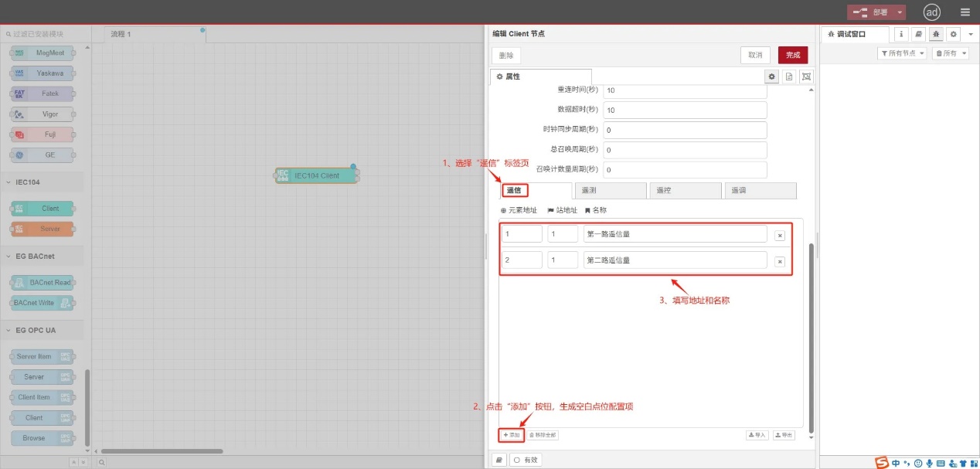The image size is (980, 469).
Task: Open the node properties gear icon in 属性 bar
Action: (x=771, y=76)
